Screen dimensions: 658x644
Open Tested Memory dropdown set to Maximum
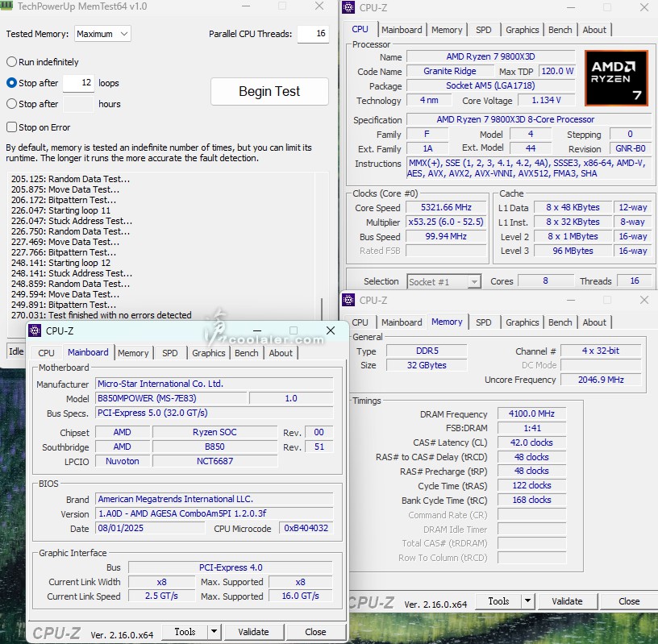coord(102,34)
